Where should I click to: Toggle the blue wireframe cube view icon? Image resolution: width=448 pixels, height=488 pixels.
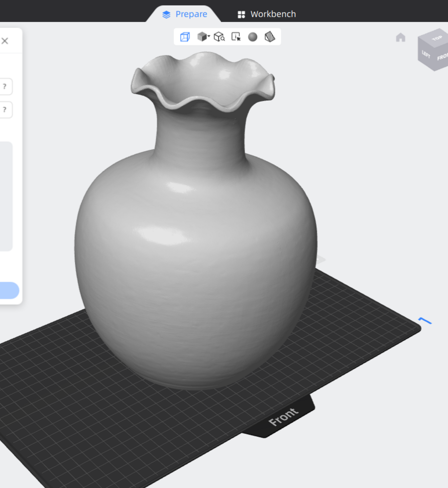pyautogui.click(x=185, y=37)
